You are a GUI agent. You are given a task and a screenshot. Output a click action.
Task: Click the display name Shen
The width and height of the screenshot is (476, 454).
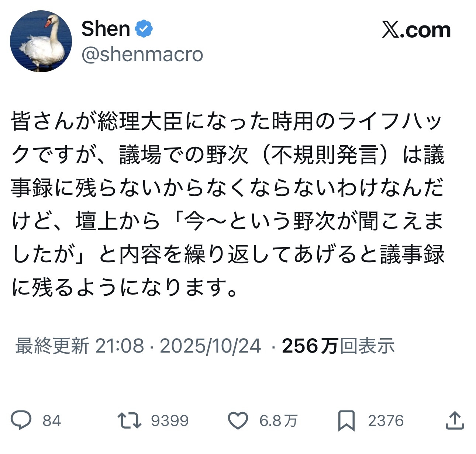point(106,29)
